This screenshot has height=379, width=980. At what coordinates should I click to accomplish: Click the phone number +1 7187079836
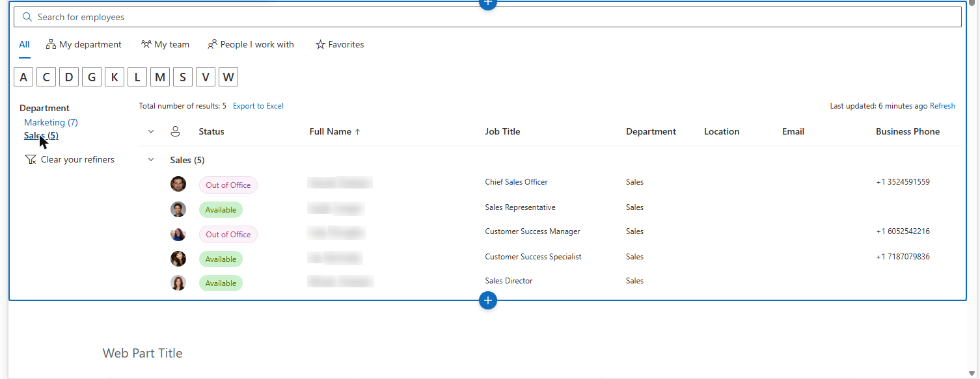pyautogui.click(x=903, y=257)
